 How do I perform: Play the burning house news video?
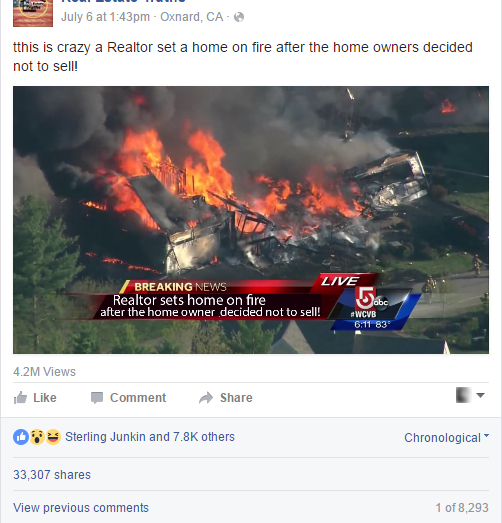(251, 220)
